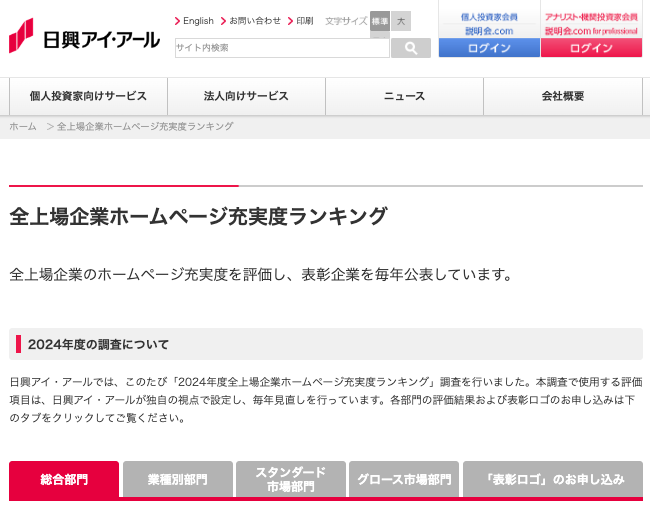Click the 日興アイ・アール logo
Screen dimensions: 650x510
pos(84,37)
